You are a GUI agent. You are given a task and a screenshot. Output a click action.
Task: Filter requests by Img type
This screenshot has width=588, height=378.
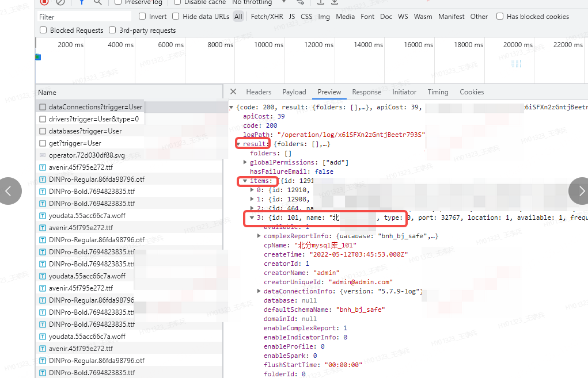[x=324, y=17]
